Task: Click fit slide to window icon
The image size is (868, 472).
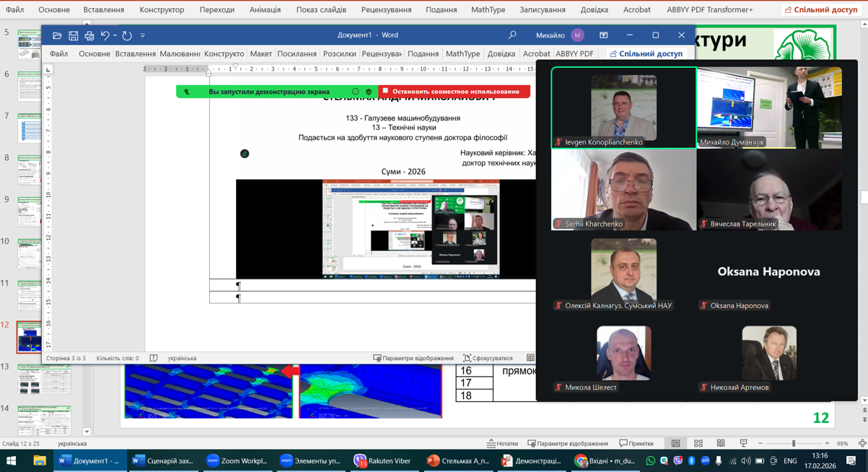Action: click(862, 443)
